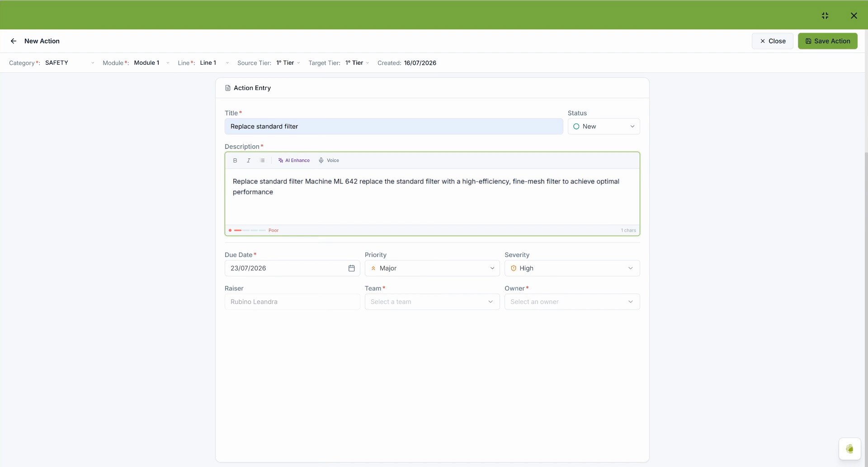The image size is (868, 467).
Task: Insert a bulleted list in description
Action: 262,161
